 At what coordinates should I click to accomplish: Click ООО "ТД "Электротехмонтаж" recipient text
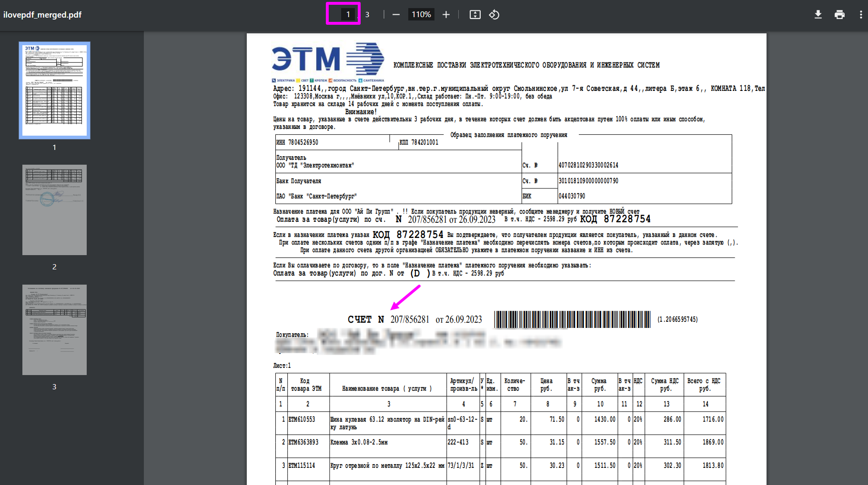pyautogui.click(x=315, y=166)
